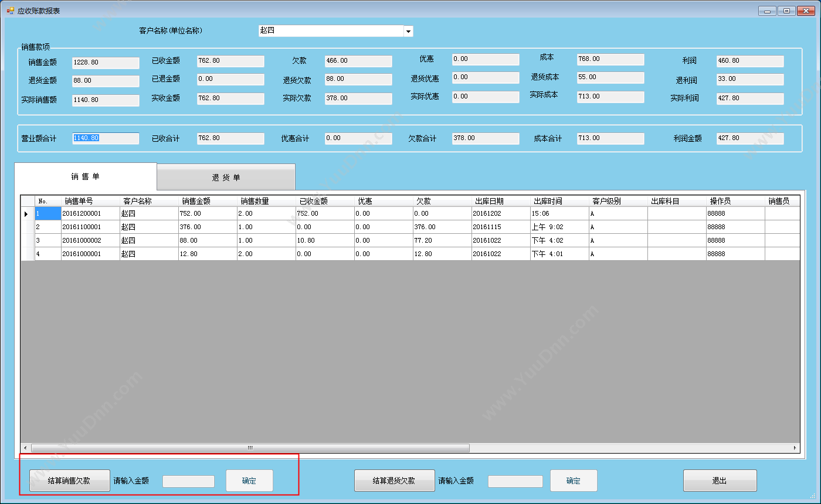Click the window icon in the title bar
The height and width of the screenshot is (504, 821).
tap(10, 11)
